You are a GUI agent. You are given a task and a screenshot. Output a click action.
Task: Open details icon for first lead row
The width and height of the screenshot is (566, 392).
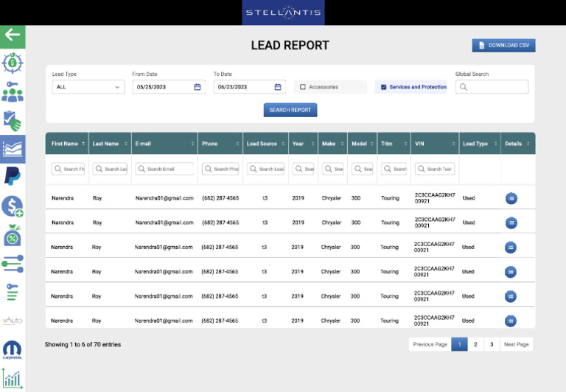pyautogui.click(x=511, y=198)
